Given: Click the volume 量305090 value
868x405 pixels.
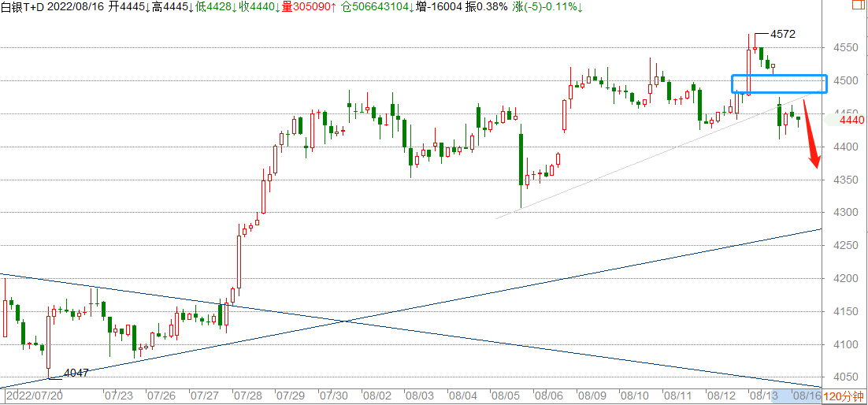Looking at the screenshot, I should [x=310, y=7].
